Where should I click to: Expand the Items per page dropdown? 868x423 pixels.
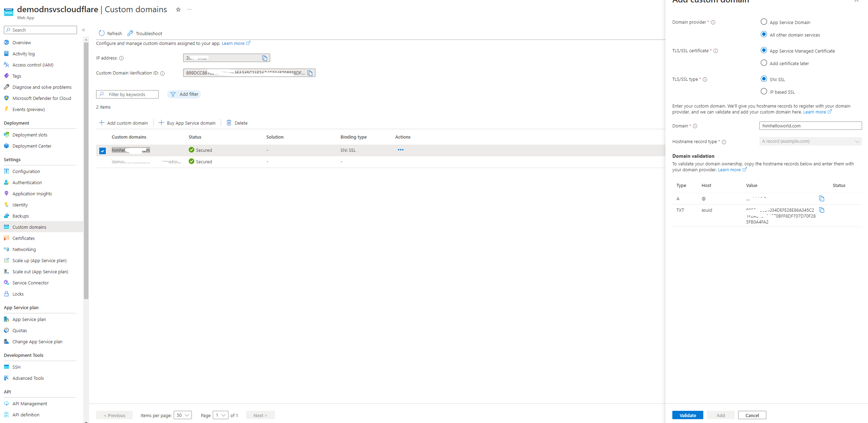tap(181, 415)
